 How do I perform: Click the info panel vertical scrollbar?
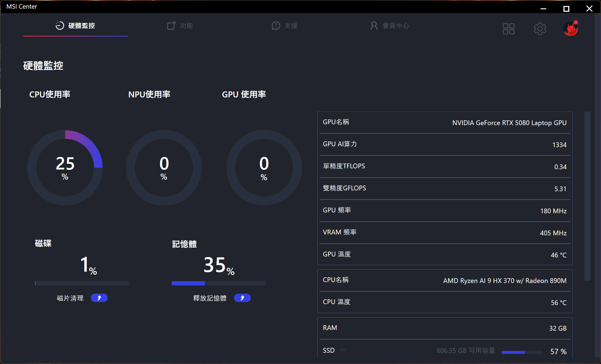[x=587, y=196]
